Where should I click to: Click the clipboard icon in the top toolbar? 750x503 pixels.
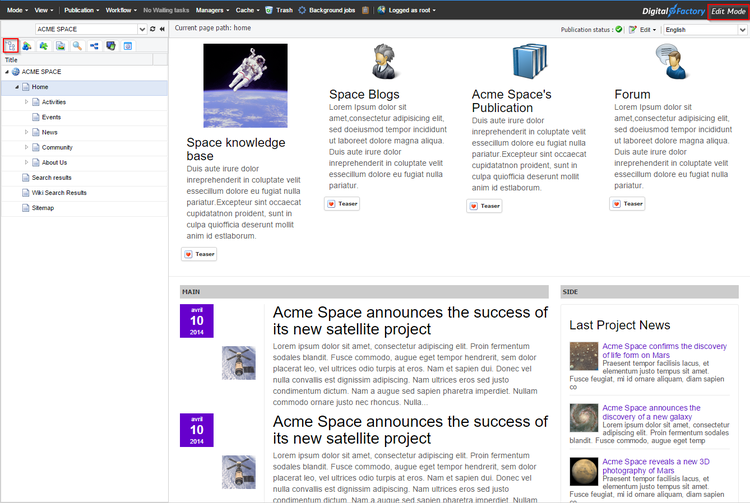365,10
